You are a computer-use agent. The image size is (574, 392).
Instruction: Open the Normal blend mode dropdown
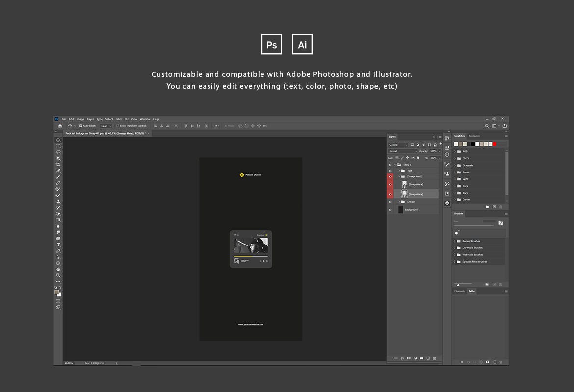click(402, 151)
